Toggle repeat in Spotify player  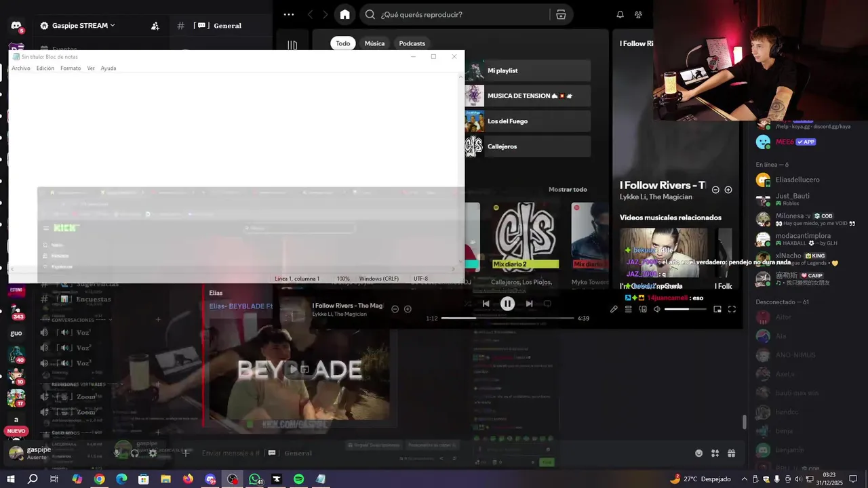click(547, 304)
